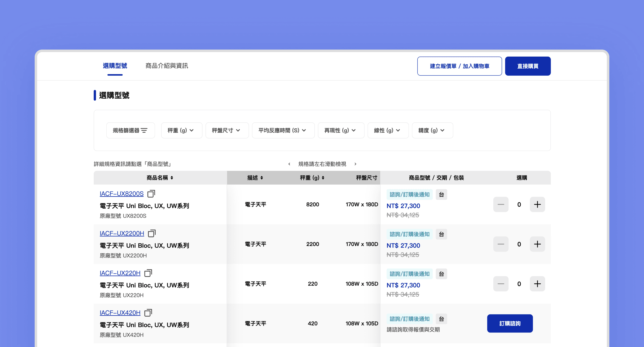Open the 秤盤尺寸 dropdown filter

pos(227,130)
